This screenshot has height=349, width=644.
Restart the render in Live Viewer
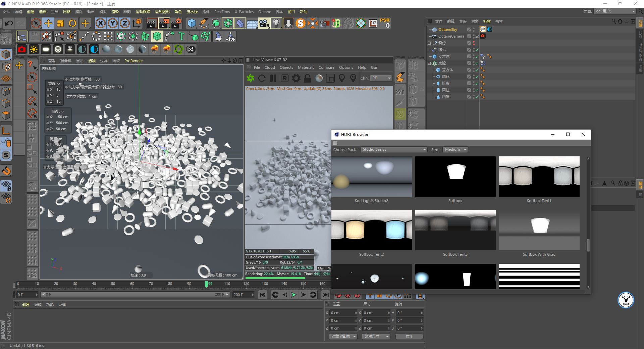(x=262, y=78)
